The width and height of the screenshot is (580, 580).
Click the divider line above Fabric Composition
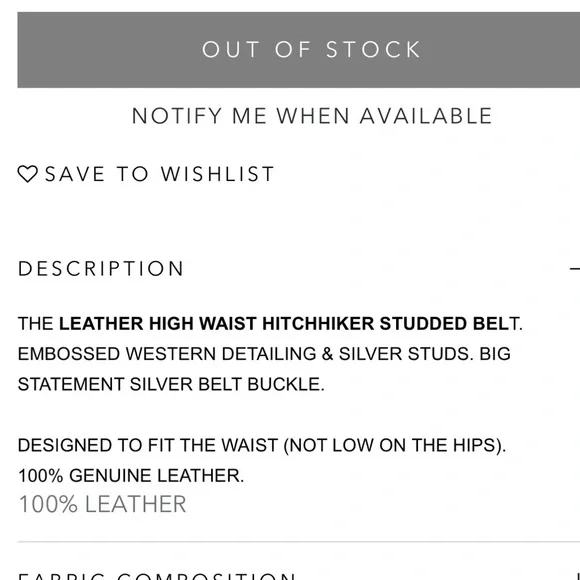pyautogui.click(x=299, y=542)
